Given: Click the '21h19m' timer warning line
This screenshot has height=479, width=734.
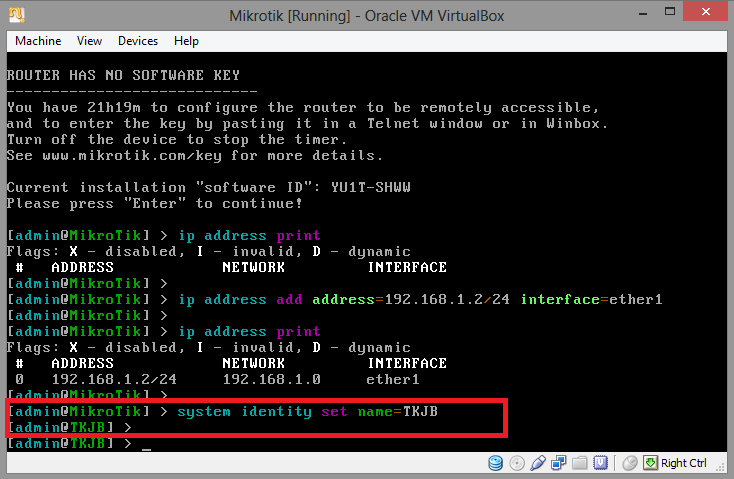Looking at the screenshot, I should (303, 108).
